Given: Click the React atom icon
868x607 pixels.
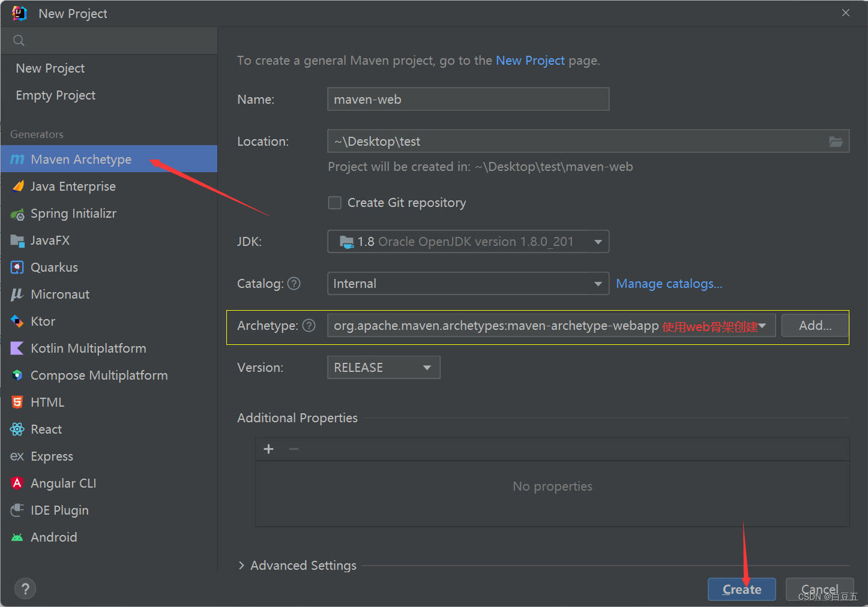Looking at the screenshot, I should 17,429.
